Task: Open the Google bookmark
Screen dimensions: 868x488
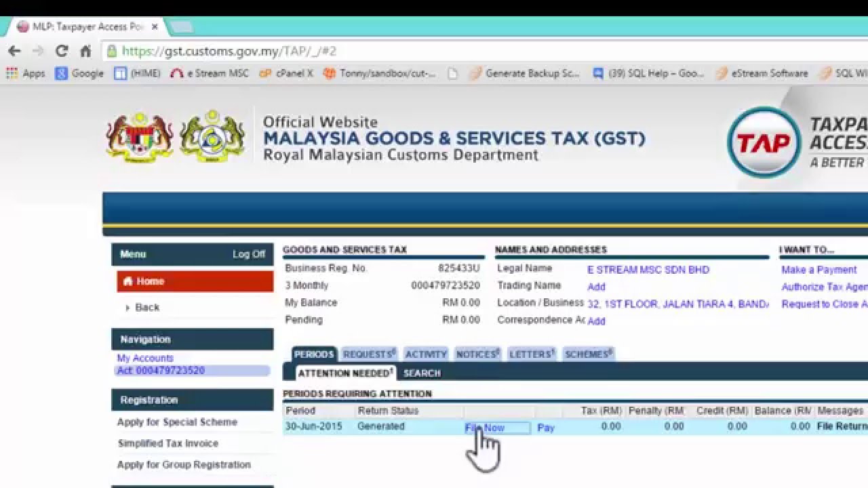Action: [79, 73]
